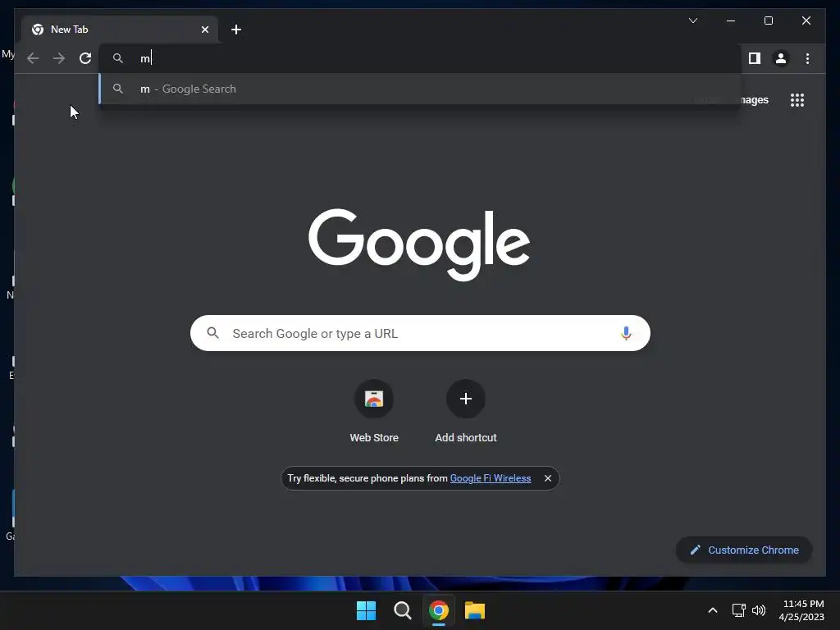Screen dimensions: 840x630
Task: Open the Windows Start menu
Action: point(366,610)
